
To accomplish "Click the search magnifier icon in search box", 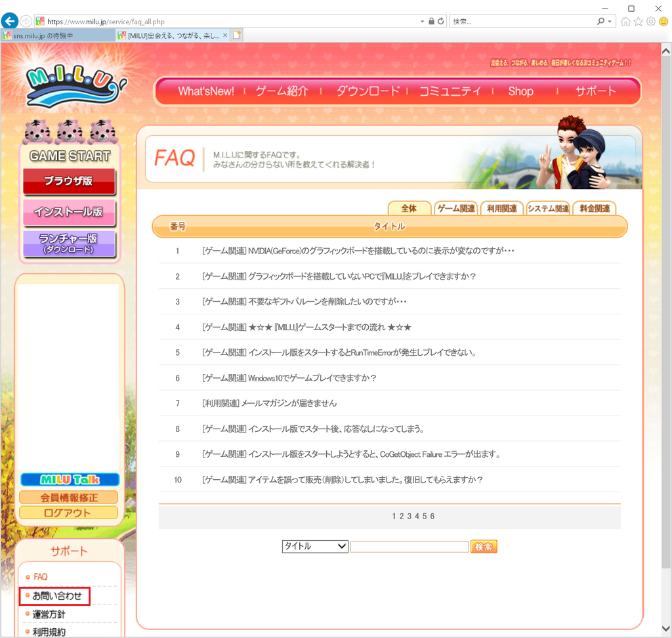I will (x=600, y=21).
